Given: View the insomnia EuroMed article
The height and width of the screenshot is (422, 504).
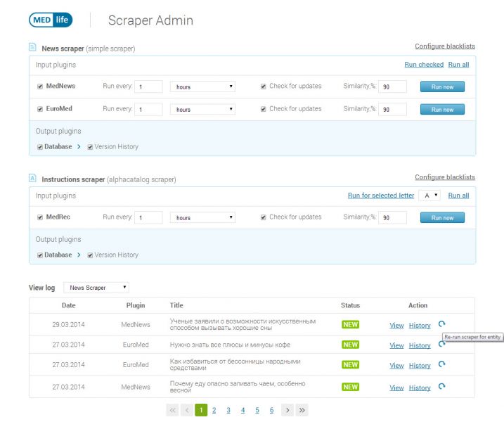Looking at the screenshot, I should click(x=396, y=366).
